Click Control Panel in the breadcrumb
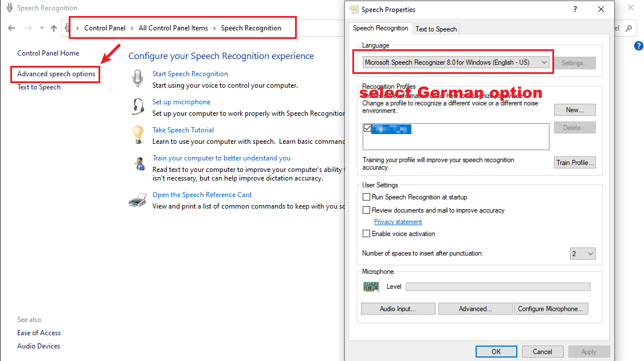 105,28
